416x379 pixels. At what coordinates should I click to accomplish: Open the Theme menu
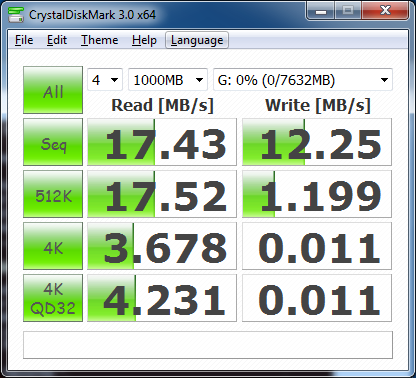coord(99,40)
